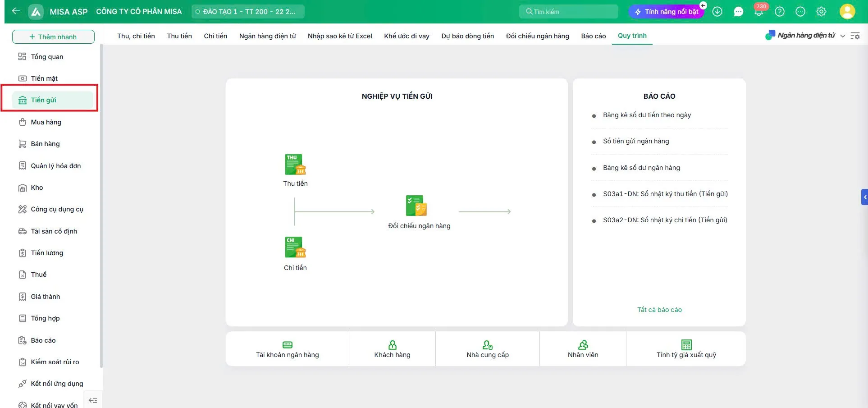The width and height of the screenshot is (868, 408).
Task: Click the more options circle icon
Action: click(x=800, y=12)
